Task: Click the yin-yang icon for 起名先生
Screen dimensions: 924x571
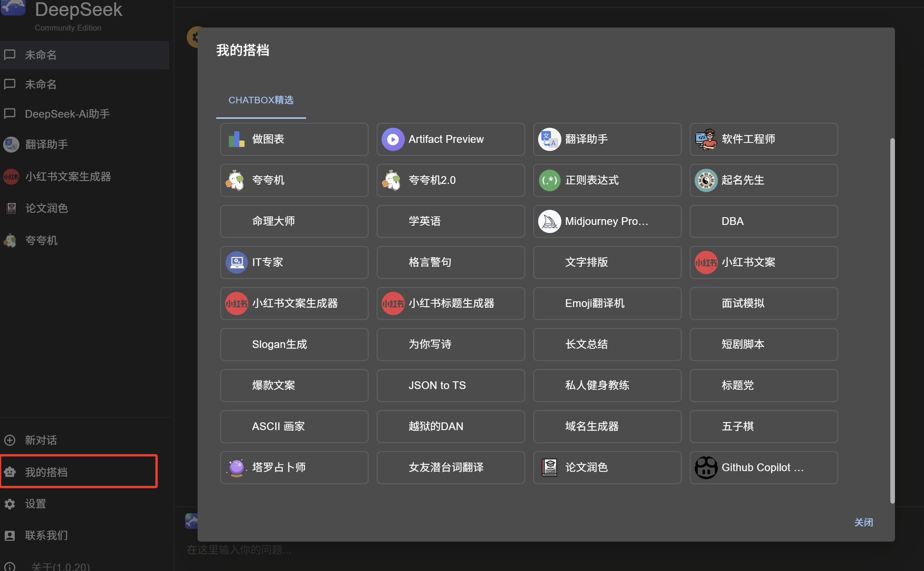Action: 706,180
